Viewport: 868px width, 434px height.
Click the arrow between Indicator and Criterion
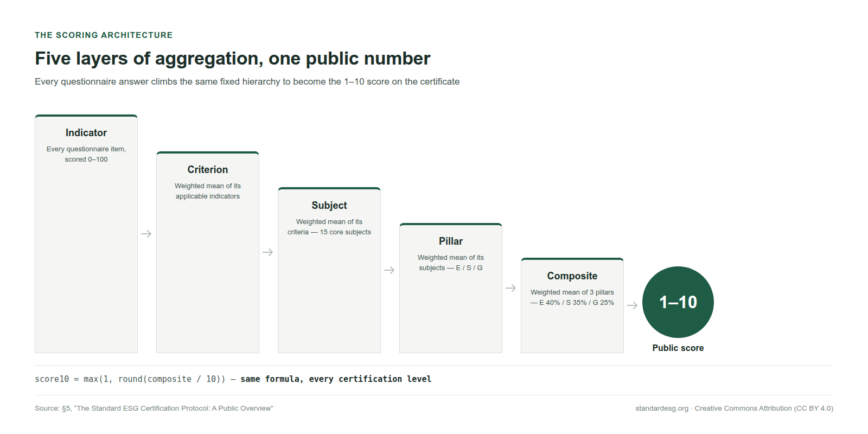[146, 234]
